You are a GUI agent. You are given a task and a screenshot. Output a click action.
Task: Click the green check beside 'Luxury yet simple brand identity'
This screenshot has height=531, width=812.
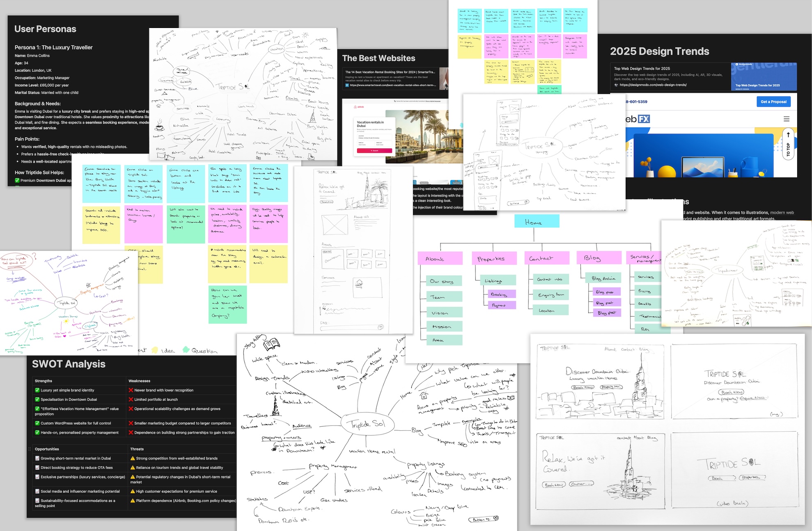[x=37, y=390]
